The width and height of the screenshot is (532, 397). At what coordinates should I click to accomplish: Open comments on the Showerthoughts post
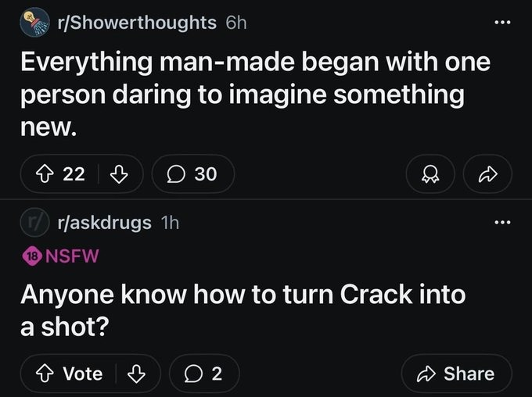[192, 173]
